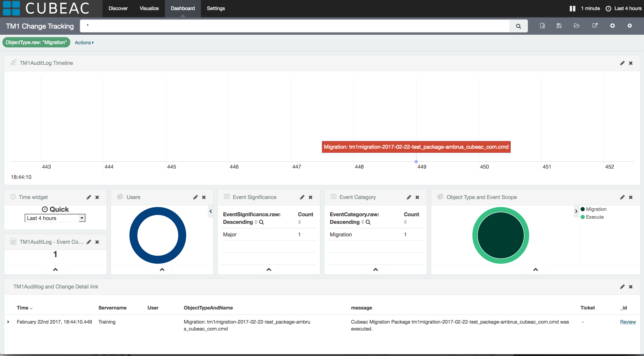This screenshot has width=644, height=356.
Task: Click the Migration legend color dot
Action: tap(582, 209)
